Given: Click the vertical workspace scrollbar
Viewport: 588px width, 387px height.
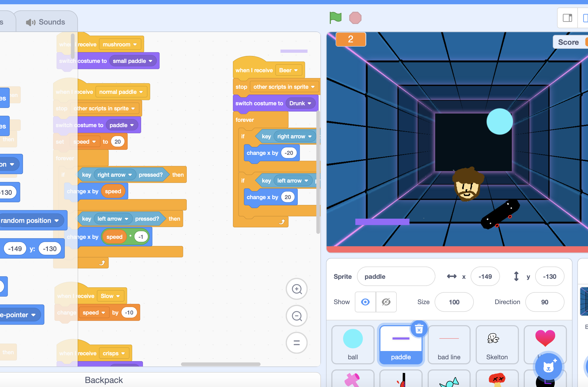Looking at the screenshot, I should (318, 172).
